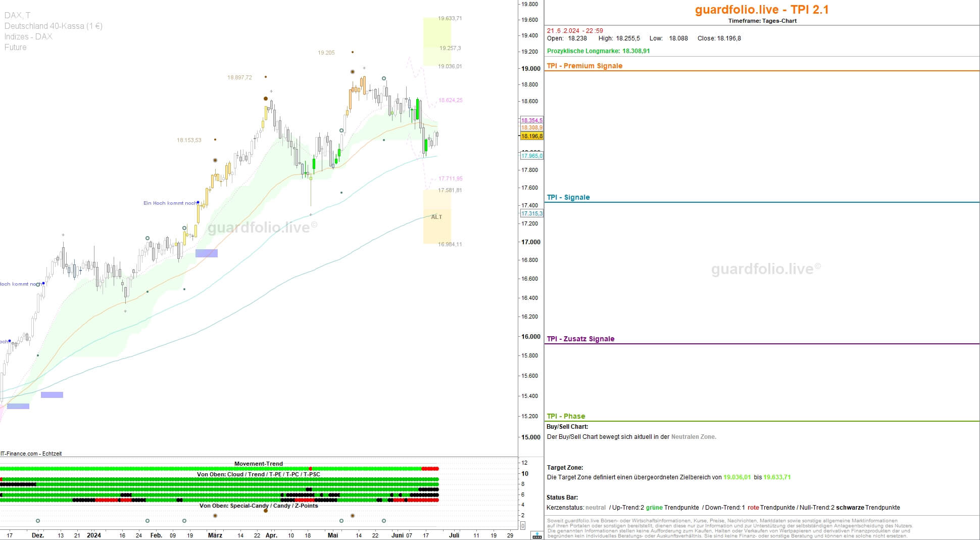980x540 pixels.
Task: Click 'Prozyklische Longmarke: 18.308,91'
Action: [x=598, y=51]
